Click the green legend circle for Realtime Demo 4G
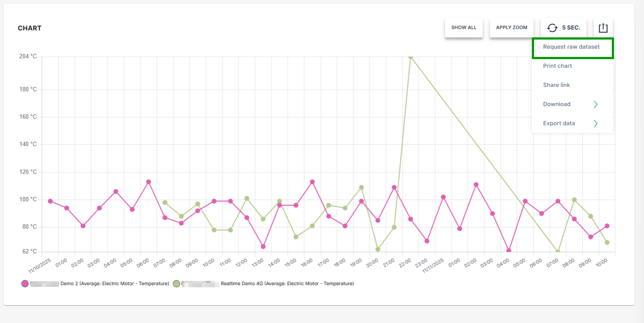 (176, 283)
